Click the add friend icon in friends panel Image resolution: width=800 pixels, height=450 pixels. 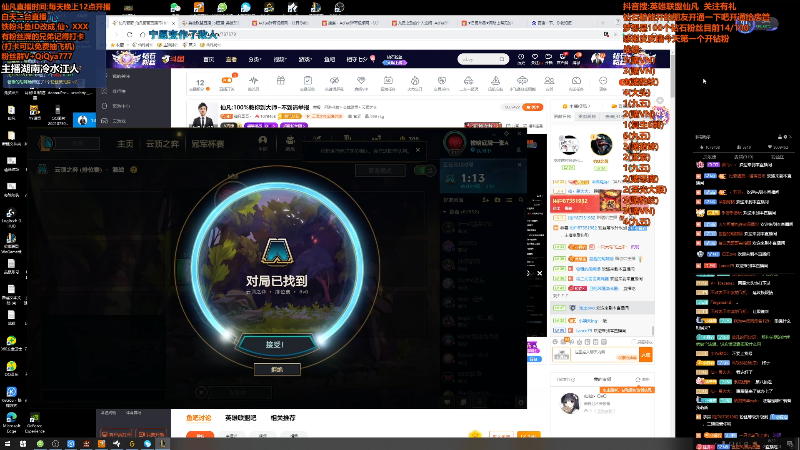point(486,200)
